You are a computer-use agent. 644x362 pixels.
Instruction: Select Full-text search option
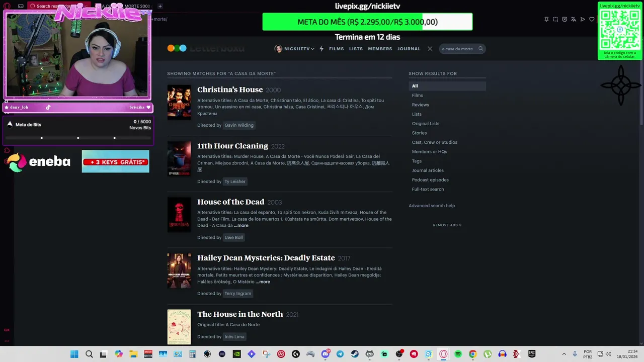click(x=428, y=189)
